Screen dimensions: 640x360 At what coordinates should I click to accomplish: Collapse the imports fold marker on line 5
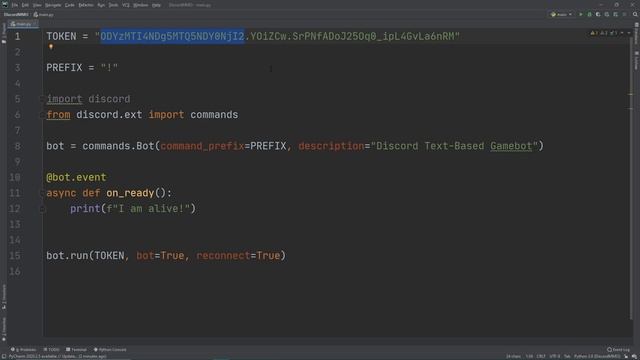pyautogui.click(x=42, y=99)
